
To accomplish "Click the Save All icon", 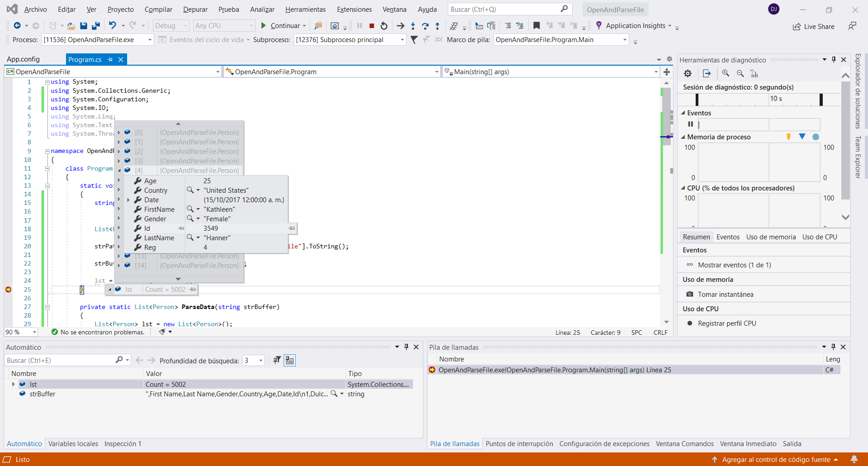I will [x=95, y=26].
